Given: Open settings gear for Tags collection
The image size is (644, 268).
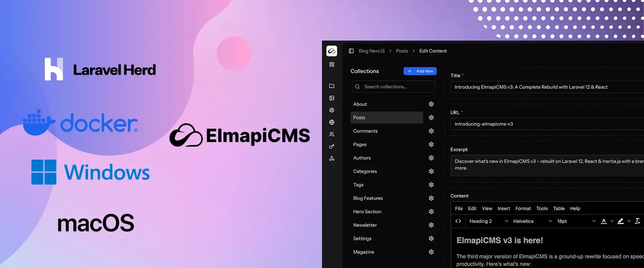Looking at the screenshot, I should tap(431, 185).
